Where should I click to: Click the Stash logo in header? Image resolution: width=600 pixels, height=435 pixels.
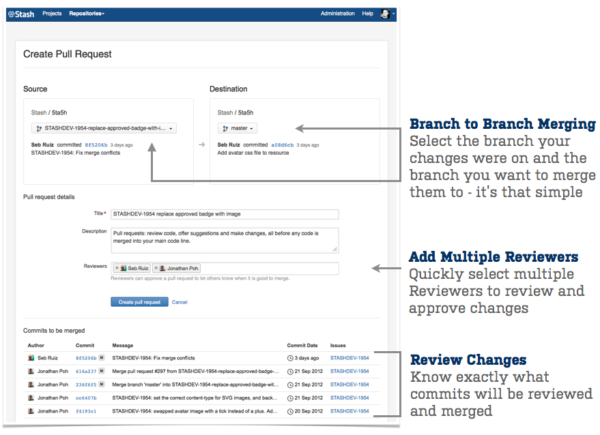[21, 15]
